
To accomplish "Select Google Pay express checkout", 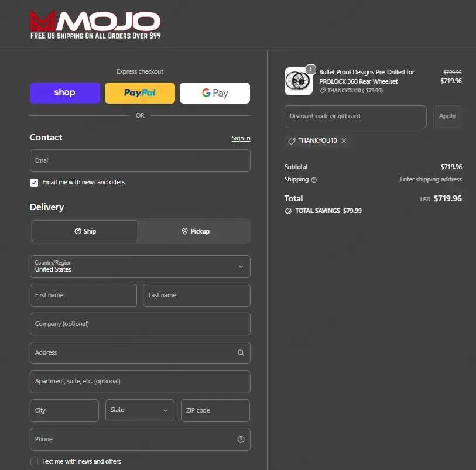I will tap(215, 93).
